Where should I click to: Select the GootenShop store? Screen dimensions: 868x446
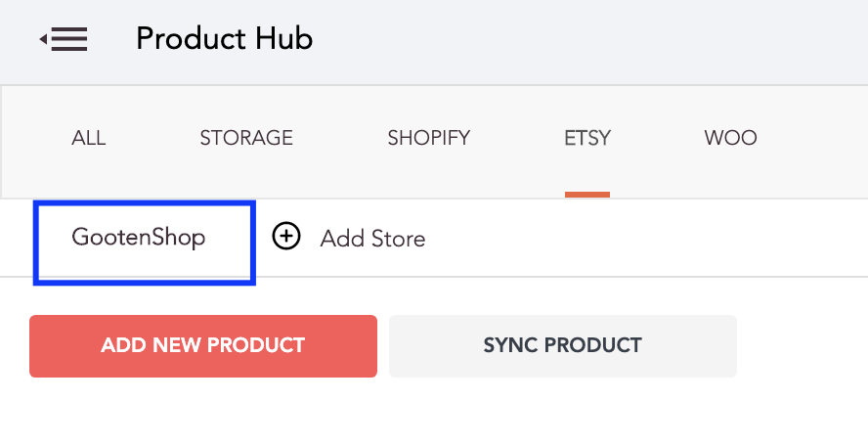[x=145, y=243]
